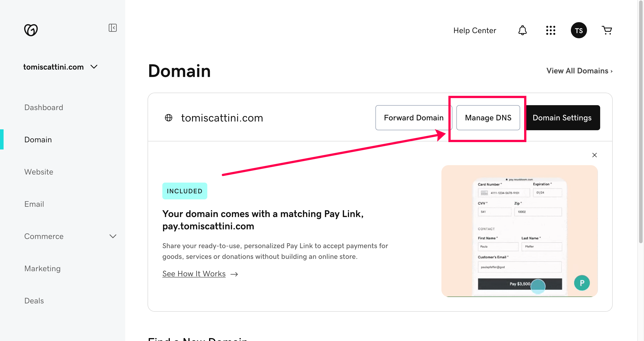Collapse the sidebar panel icon
This screenshot has height=341, width=644.
pos(112,28)
